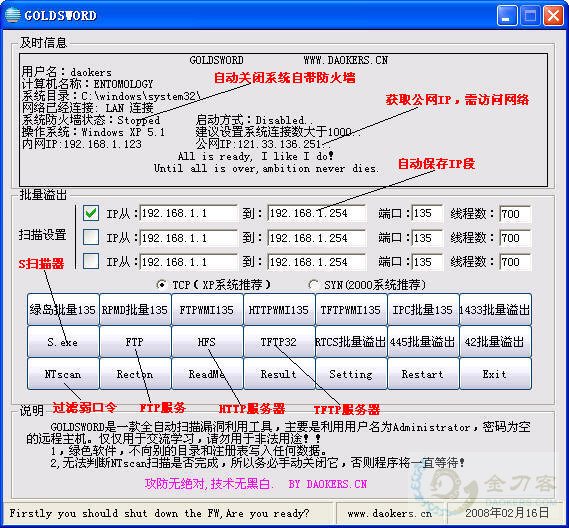
Task: Click HTTPWMI135 button
Action: click(x=279, y=310)
